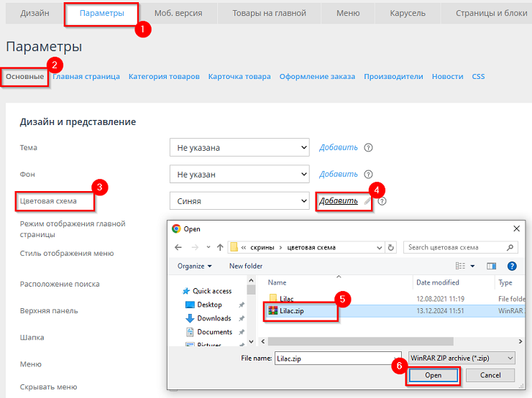The width and height of the screenshot is (532, 398).
Task: Open the Desktop quick access folder
Action: pyautogui.click(x=209, y=305)
